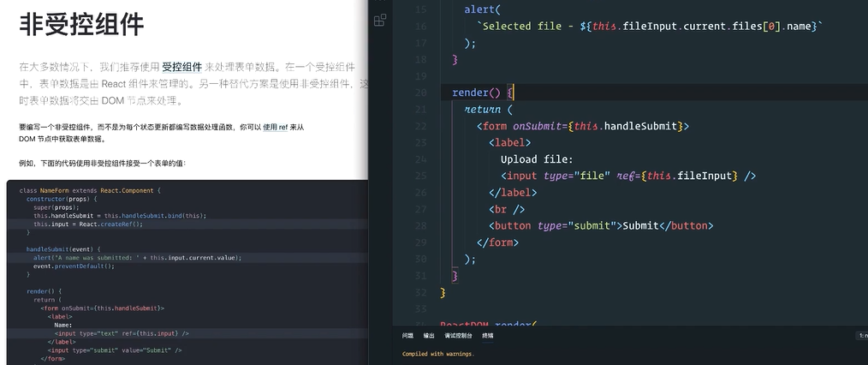Click 'Submit' button text in editor line 28
868x365 pixels.
point(640,225)
